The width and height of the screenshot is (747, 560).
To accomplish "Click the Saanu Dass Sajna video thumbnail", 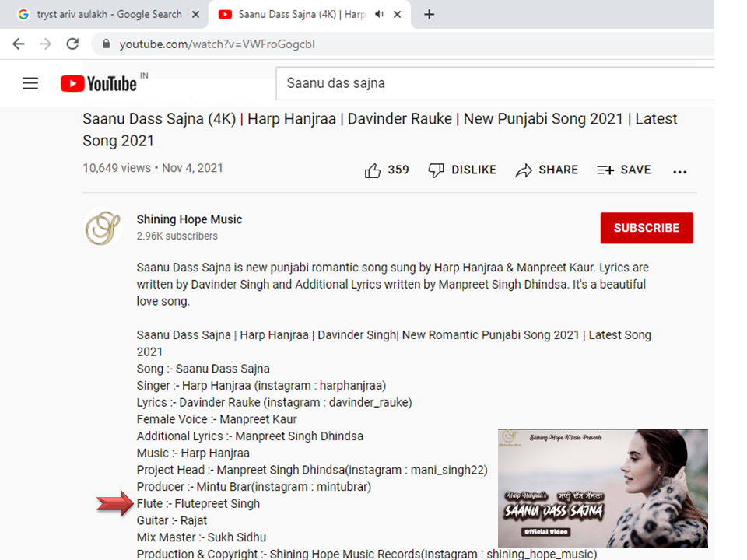I will point(602,488).
